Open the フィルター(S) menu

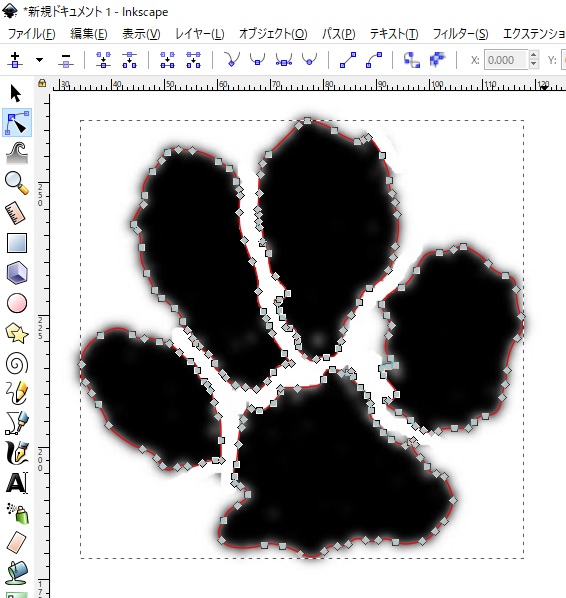pyautogui.click(x=460, y=34)
